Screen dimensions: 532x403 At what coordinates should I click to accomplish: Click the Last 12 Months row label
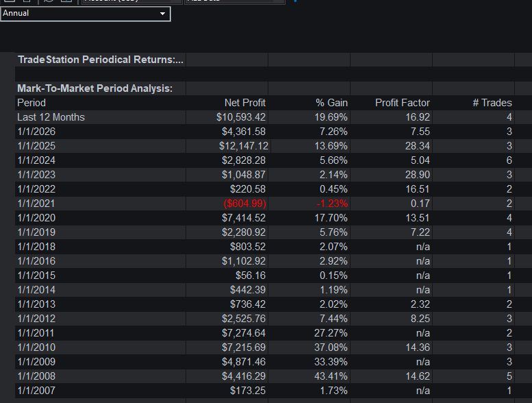coord(51,117)
